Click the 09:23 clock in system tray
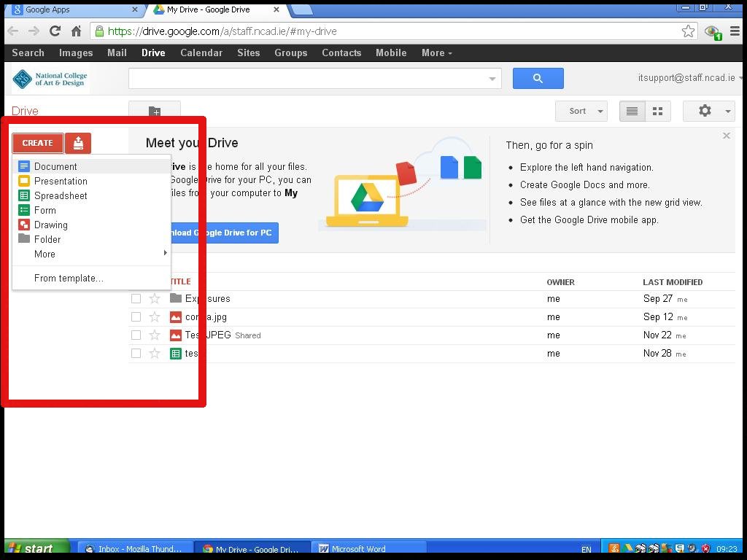The width and height of the screenshot is (747, 560). 727,548
